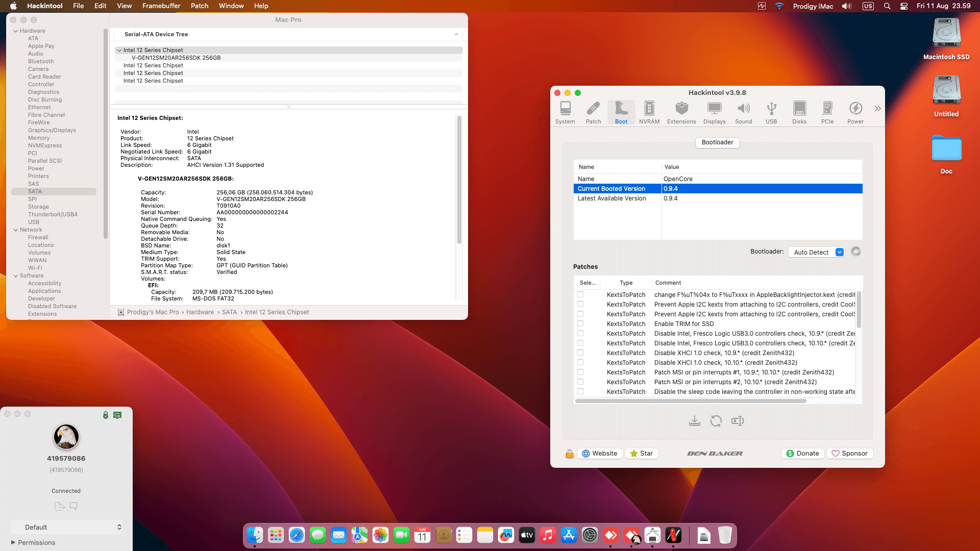
Task: Collapse the first Intel 12 Series Chipset row
Action: pyautogui.click(x=119, y=50)
